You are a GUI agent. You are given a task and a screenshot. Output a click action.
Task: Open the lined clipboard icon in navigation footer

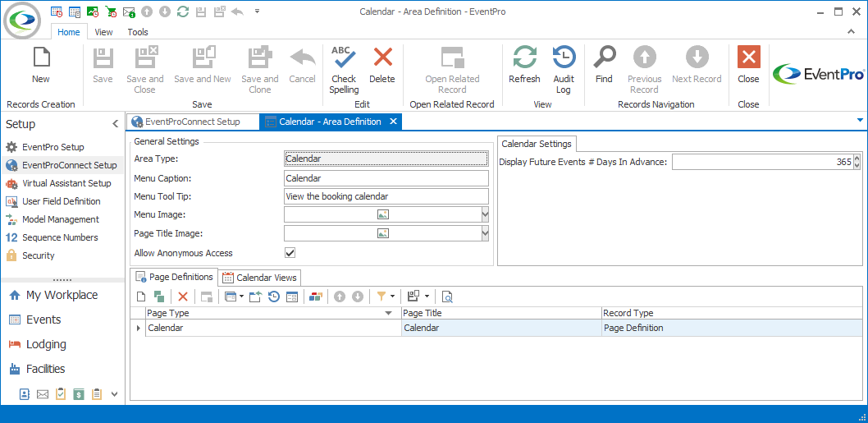(x=98, y=394)
